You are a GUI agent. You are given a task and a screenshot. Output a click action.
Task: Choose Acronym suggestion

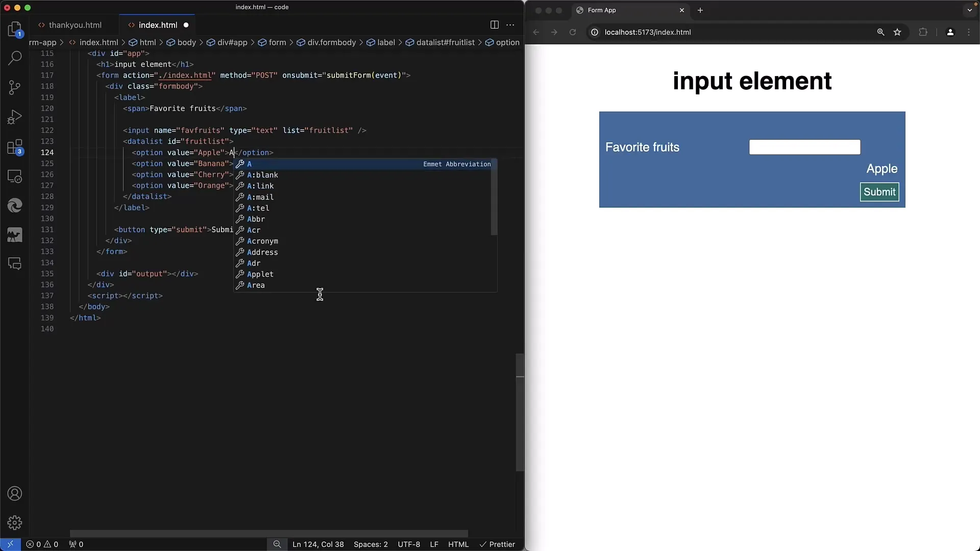[x=362, y=241]
